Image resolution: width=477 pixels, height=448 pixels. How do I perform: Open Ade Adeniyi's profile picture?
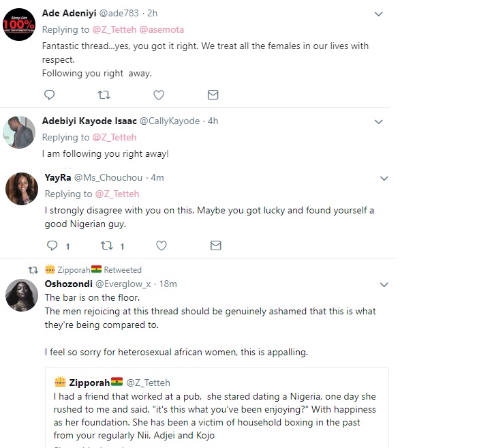coord(20,24)
